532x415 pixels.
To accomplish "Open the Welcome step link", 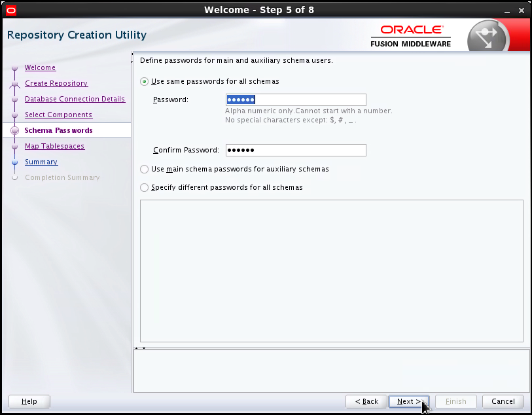I will coord(40,67).
